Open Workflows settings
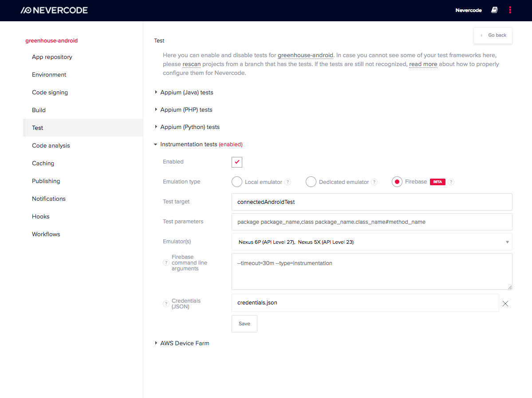 coord(46,234)
